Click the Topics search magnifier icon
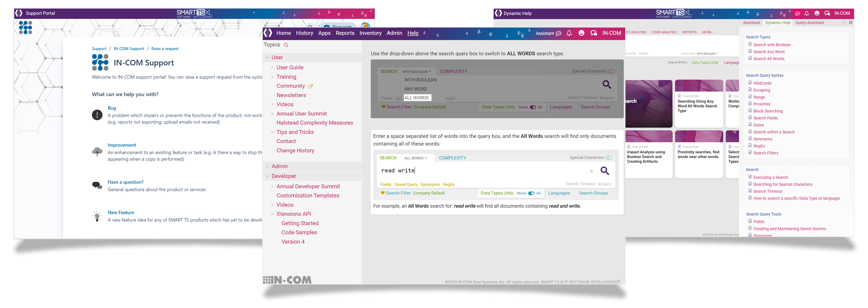 tap(286, 45)
